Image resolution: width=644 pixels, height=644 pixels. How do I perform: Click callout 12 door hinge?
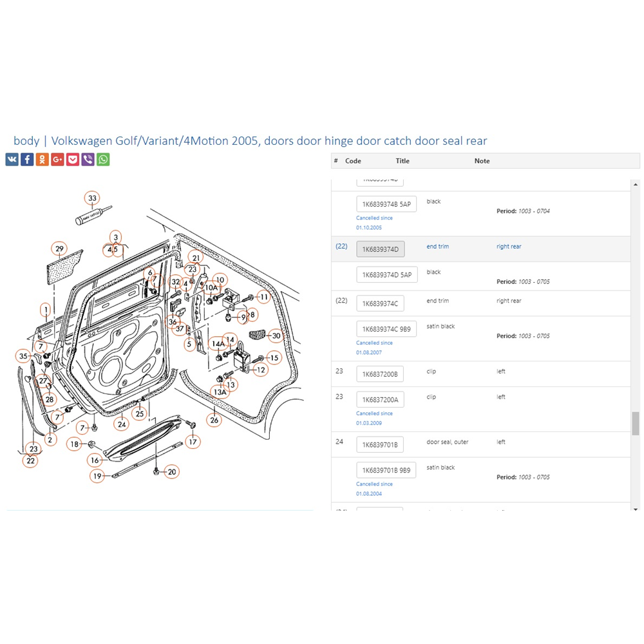point(261,370)
